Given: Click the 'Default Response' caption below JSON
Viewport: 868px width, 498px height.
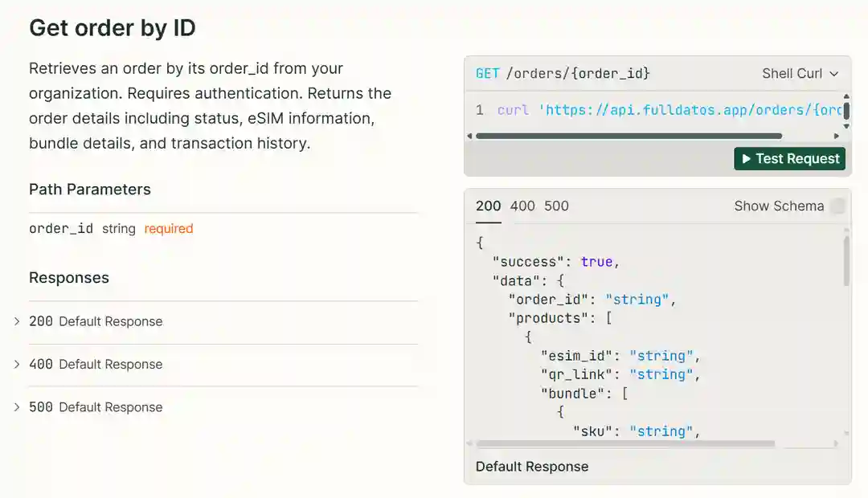Looking at the screenshot, I should click(x=532, y=467).
